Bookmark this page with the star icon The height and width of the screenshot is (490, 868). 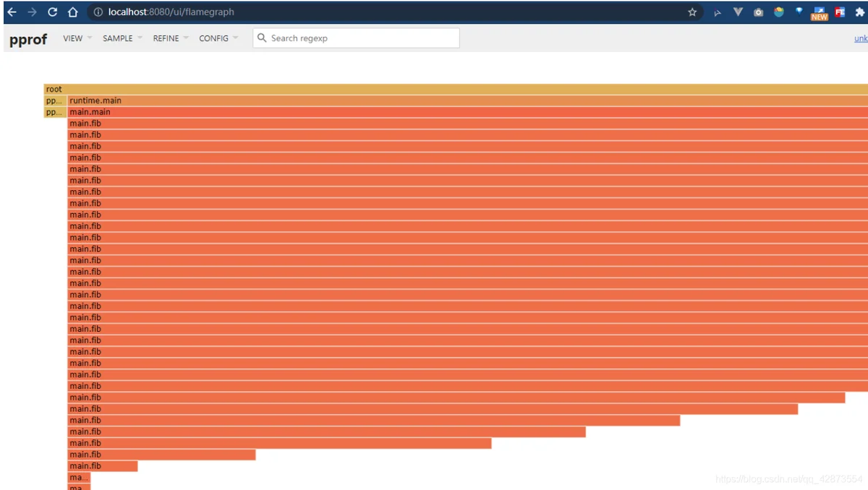[x=692, y=12]
